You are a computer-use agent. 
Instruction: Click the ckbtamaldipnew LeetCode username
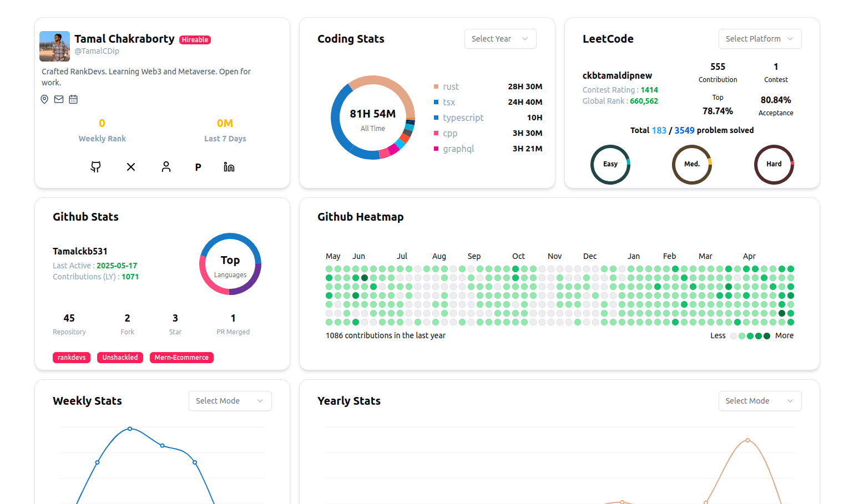(x=617, y=75)
